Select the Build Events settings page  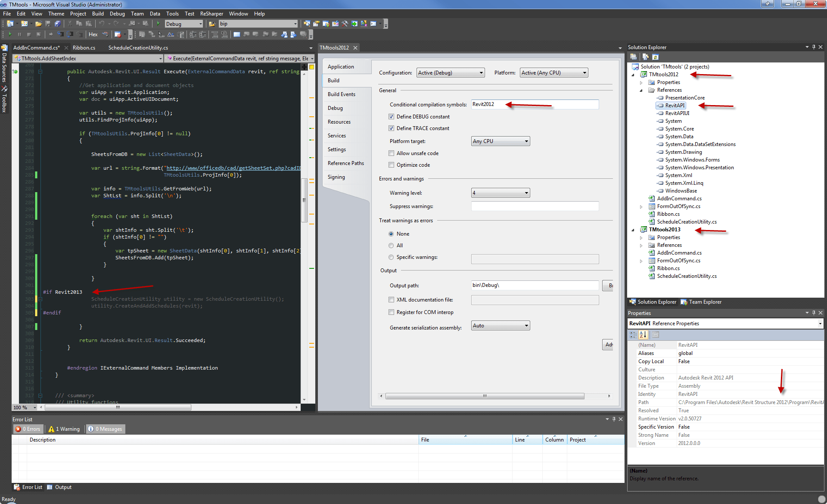342,94
